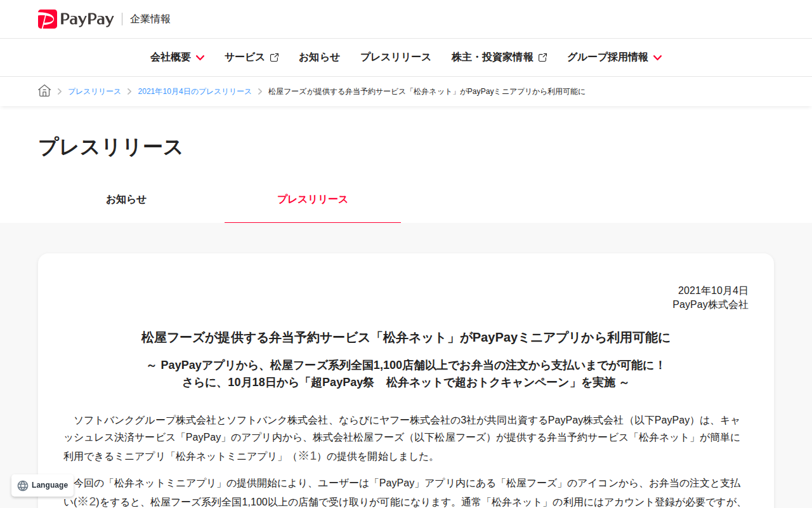812x508 pixels.
Task: Click the article headline about 松弁ネット
Action: tap(406, 338)
